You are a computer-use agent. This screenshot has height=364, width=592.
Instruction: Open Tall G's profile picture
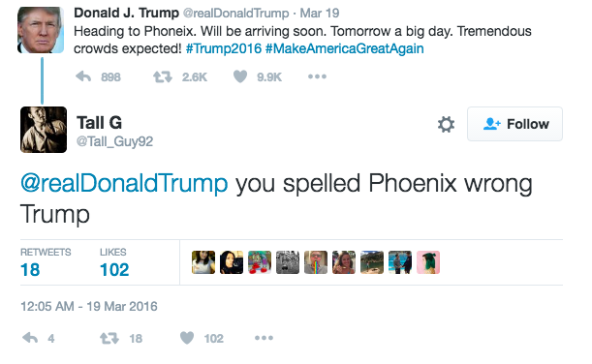[x=44, y=130]
